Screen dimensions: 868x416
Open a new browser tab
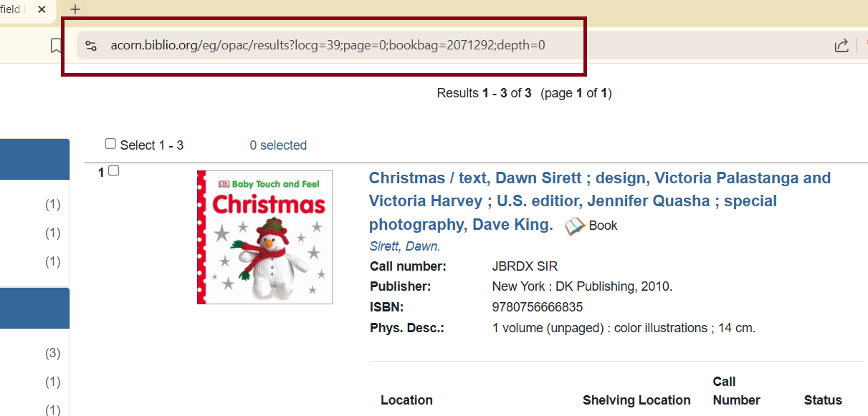coord(75,9)
